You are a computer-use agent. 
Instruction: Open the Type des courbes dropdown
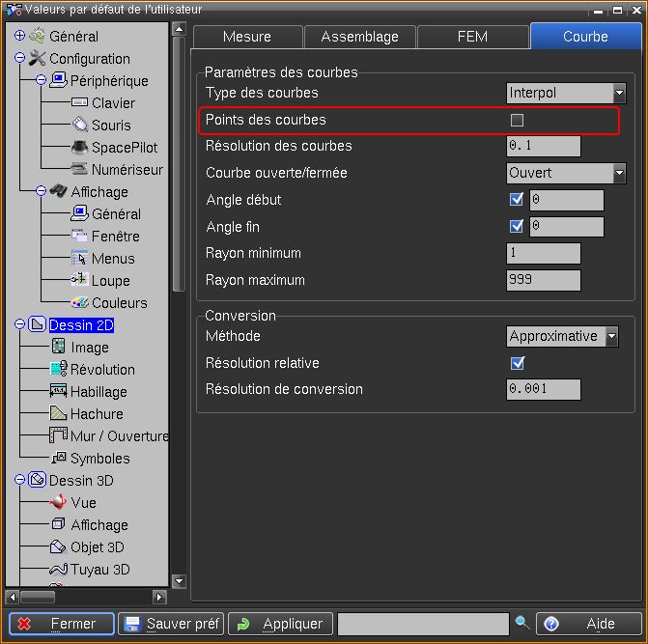(618, 94)
